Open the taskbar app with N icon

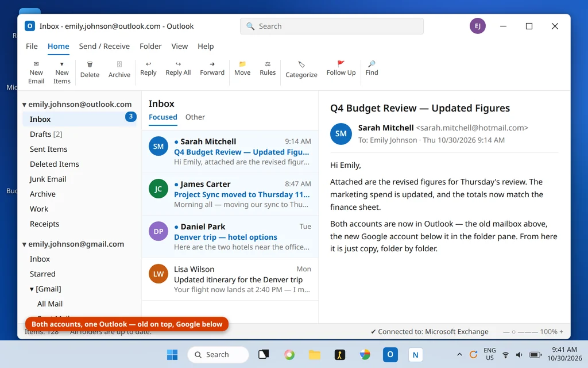coord(415,354)
